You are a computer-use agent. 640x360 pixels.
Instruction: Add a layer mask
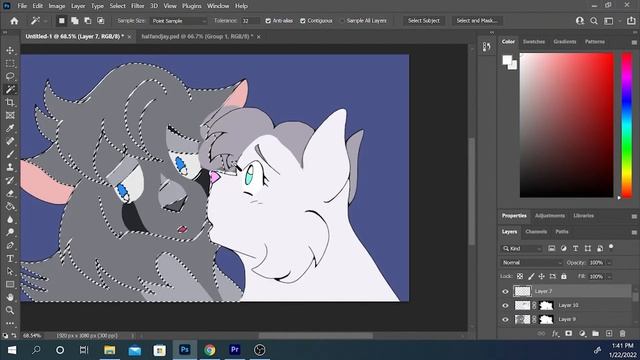(x=569, y=333)
